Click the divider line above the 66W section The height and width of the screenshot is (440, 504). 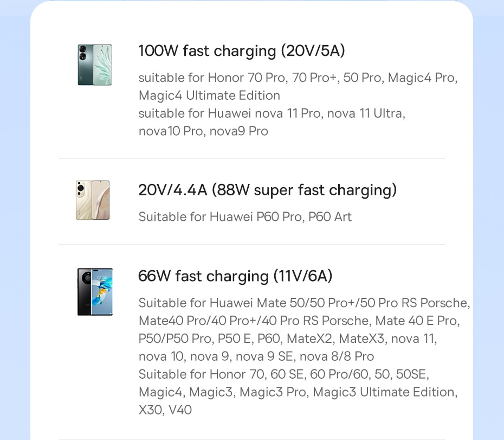[251, 245]
